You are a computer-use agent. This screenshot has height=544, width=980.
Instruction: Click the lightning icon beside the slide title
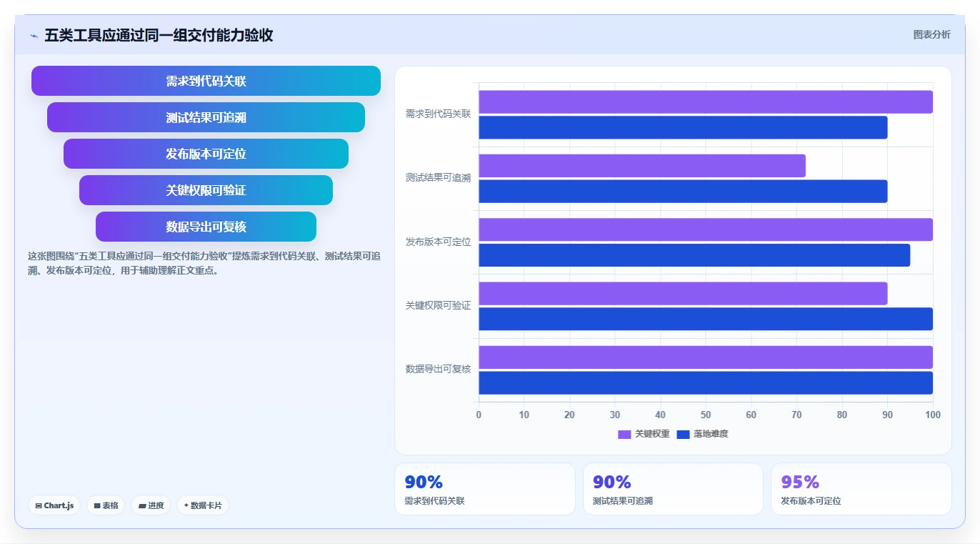point(34,36)
